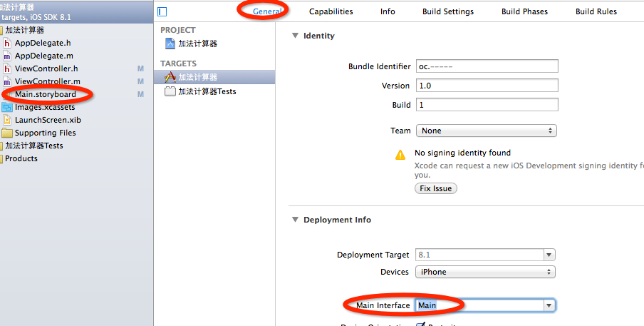Open the Main Interface dropdown arrow
Viewport: 644px width, 326px height.
point(549,305)
